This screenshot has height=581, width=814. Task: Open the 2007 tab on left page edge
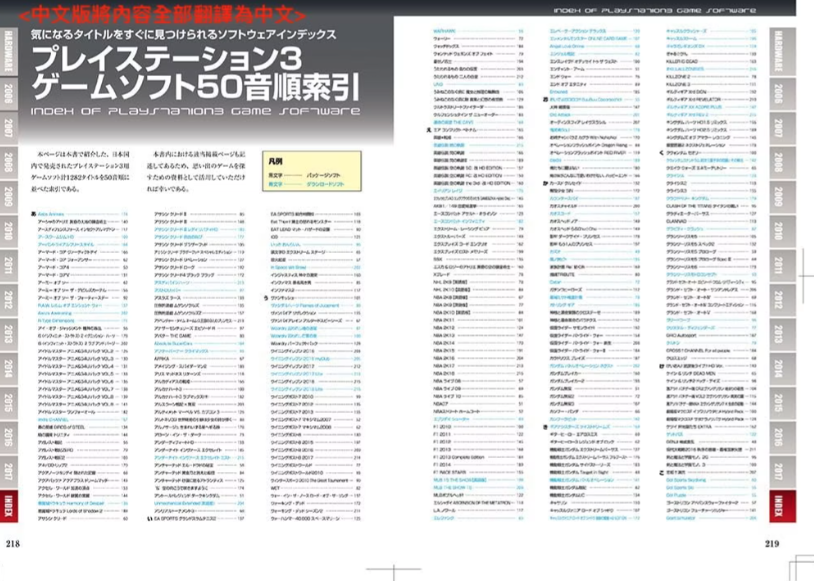coord(9,128)
